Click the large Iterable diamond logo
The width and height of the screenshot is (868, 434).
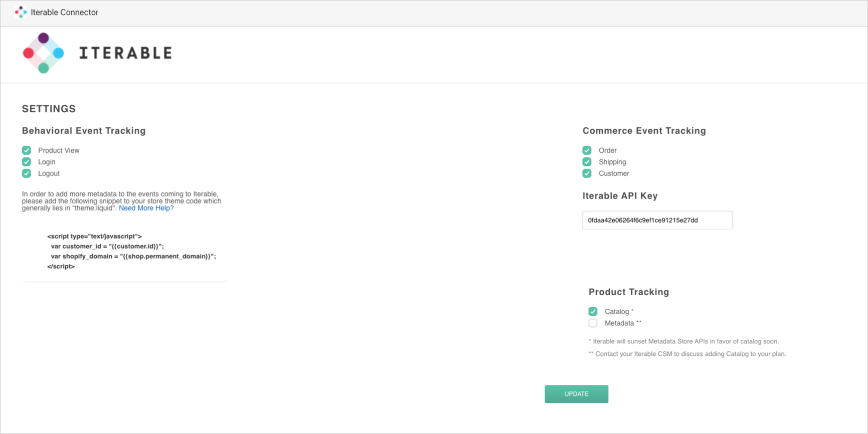tap(44, 53)
